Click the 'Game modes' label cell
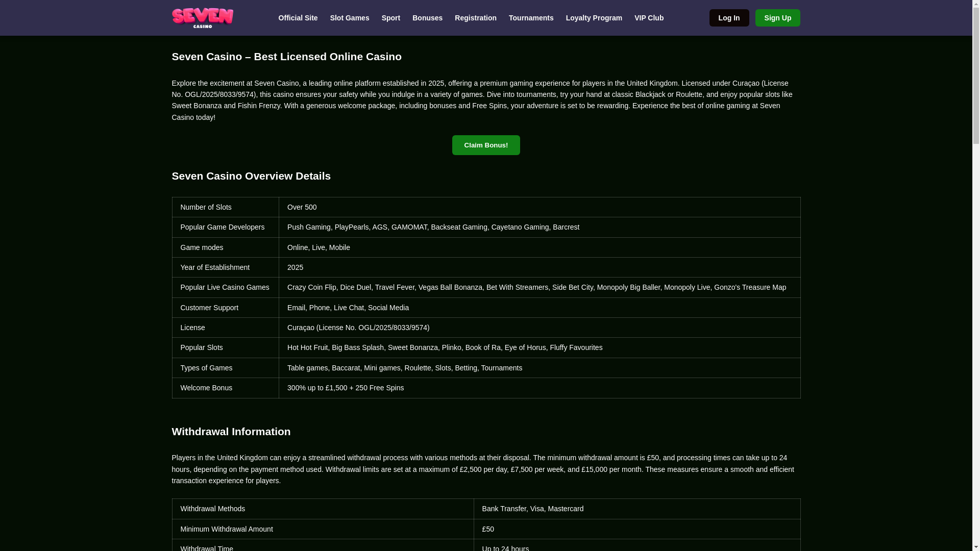Screen dimensions: 980x551 [x=226, y=247]
